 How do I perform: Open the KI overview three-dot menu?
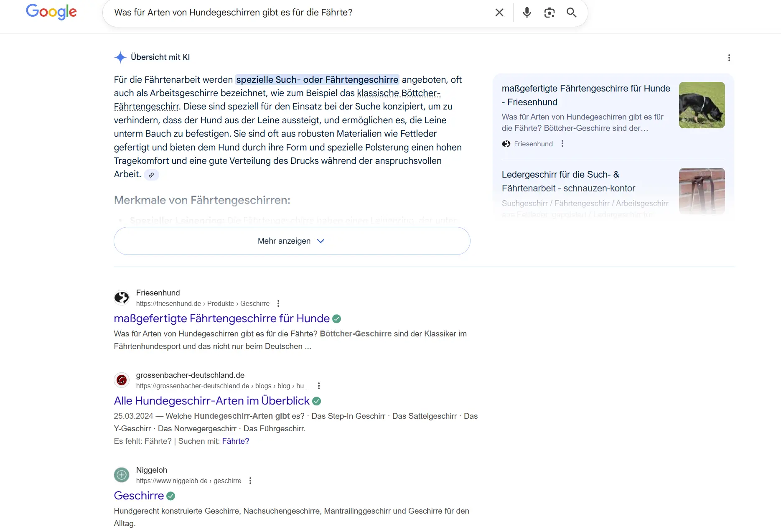click(x=729, y=58)
